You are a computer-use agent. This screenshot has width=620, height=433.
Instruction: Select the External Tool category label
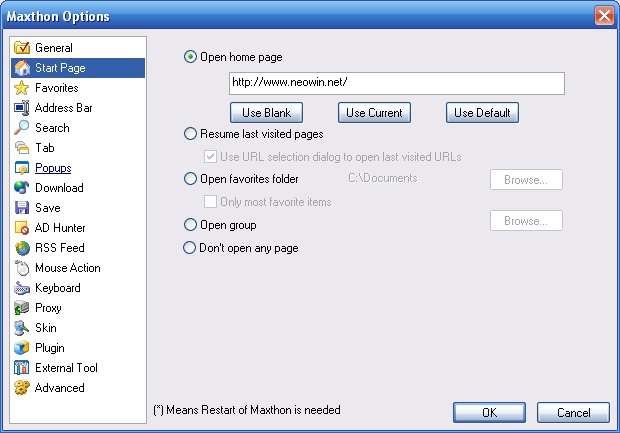coord(66,368)
